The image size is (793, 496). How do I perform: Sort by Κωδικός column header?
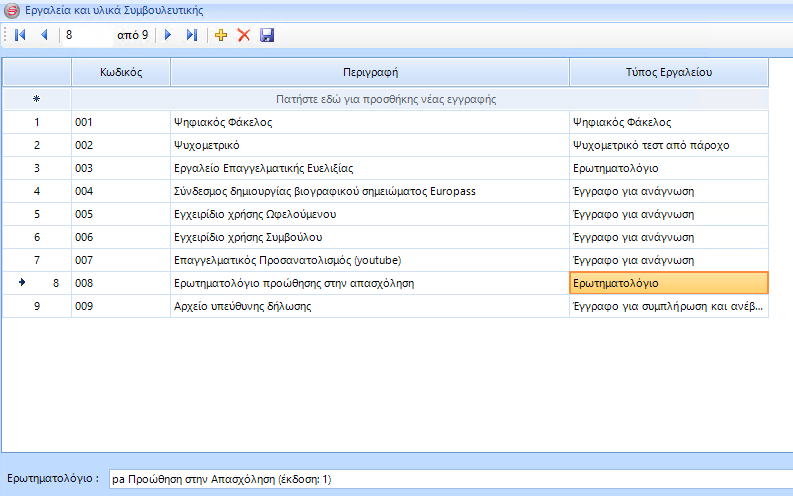click(x=120, y=72)
